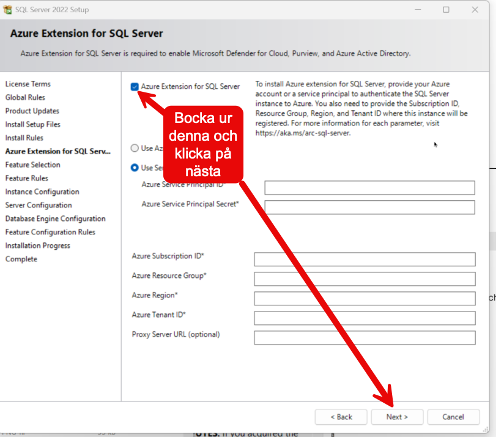Select the highlighted Azure Extension for SQL Server step
Image resolution: width=504 pixels, height=437 pixels.
click(x=58, y=151)
